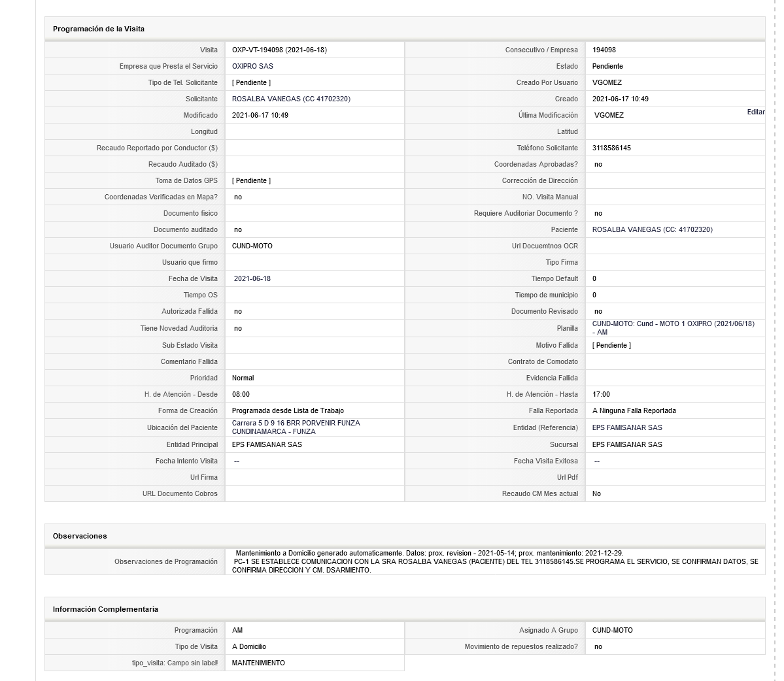Select the atención desde time 08:00
This screenshot has height=681, width=784.
241,394
